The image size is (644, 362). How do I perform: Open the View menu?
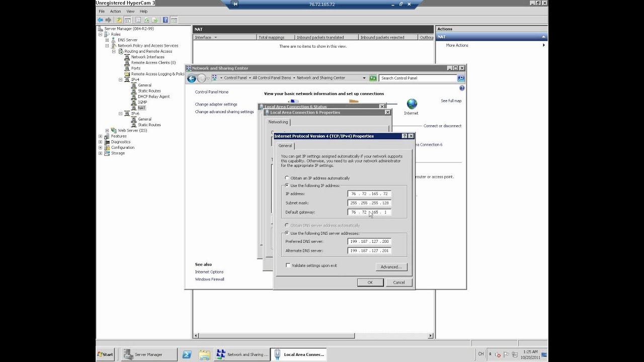130,11
